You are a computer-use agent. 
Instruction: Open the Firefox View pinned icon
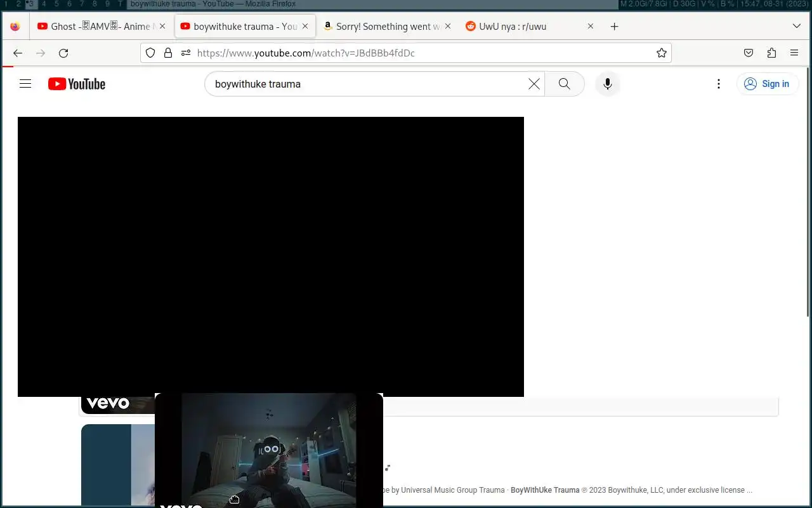(x=15, y=26)
